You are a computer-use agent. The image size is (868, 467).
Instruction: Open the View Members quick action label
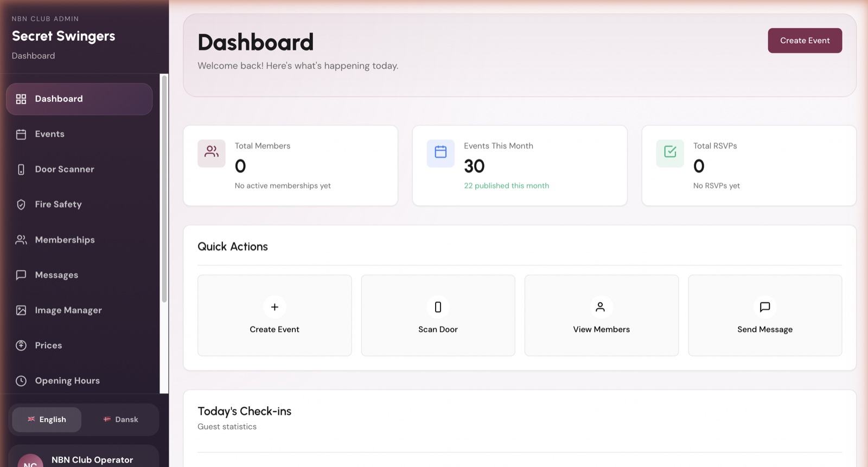point(601,329)
